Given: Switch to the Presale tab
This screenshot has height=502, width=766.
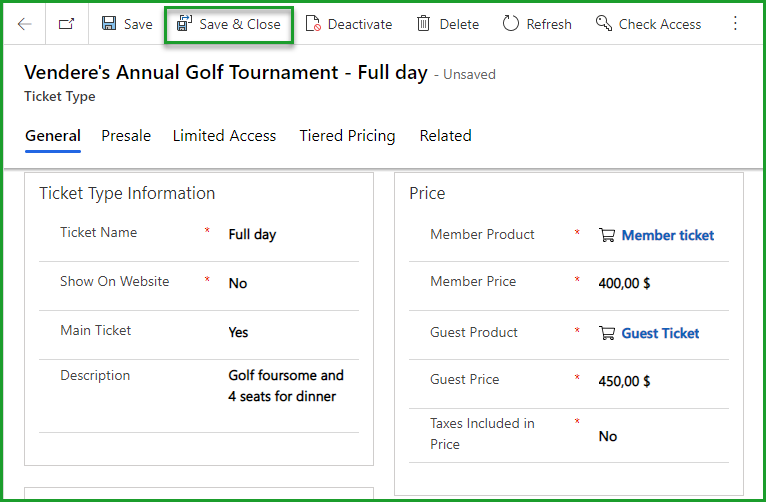Looking at the screenshot, I should tap(126, 136).
